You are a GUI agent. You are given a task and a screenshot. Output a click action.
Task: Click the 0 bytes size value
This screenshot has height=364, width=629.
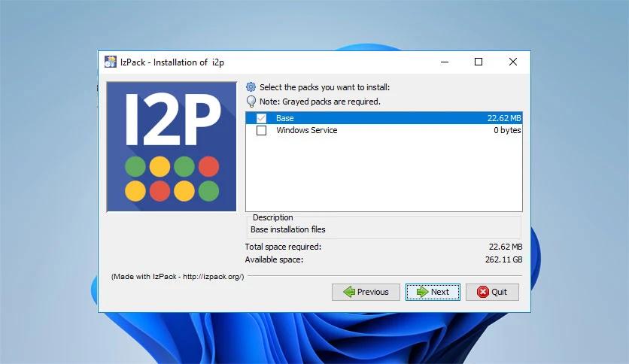coord(507,130)
